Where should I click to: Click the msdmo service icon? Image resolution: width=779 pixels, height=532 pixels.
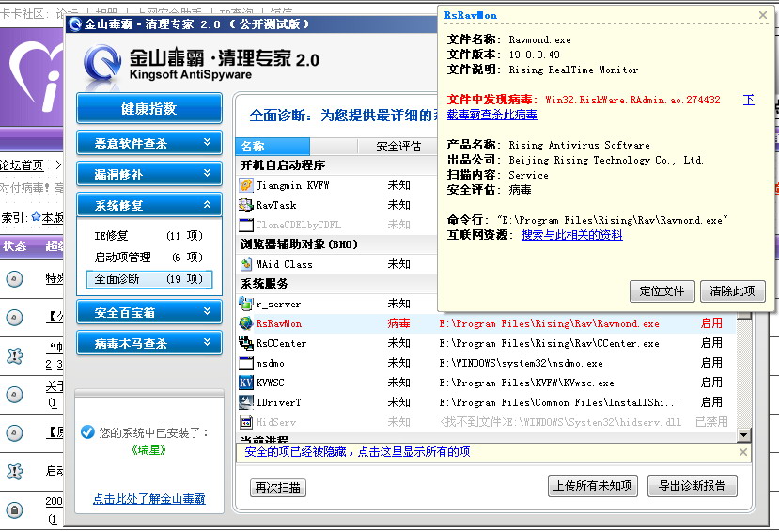click(x=246, y=363)
